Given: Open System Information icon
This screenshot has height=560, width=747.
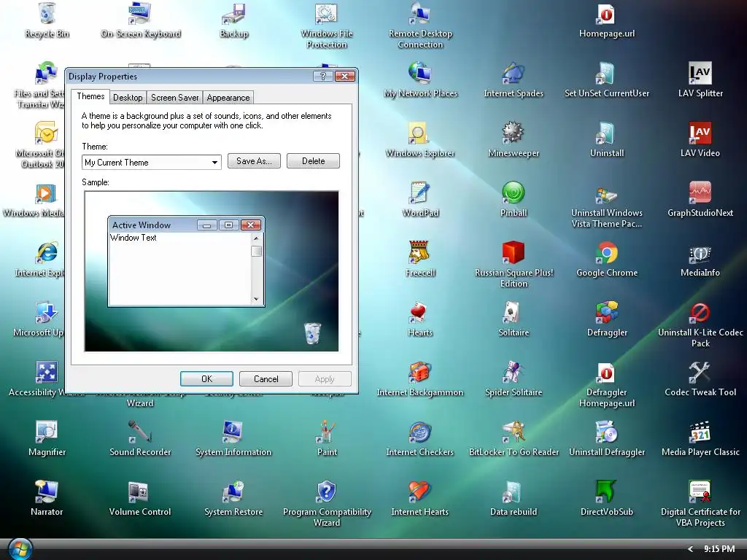Looking at the screenshot, I should (233, 432).
